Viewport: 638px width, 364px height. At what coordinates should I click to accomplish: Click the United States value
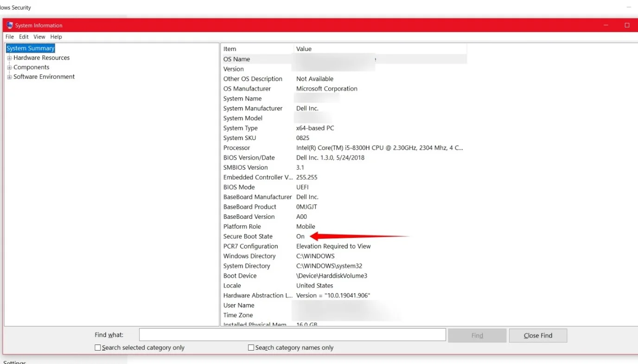tap(315, 286)
